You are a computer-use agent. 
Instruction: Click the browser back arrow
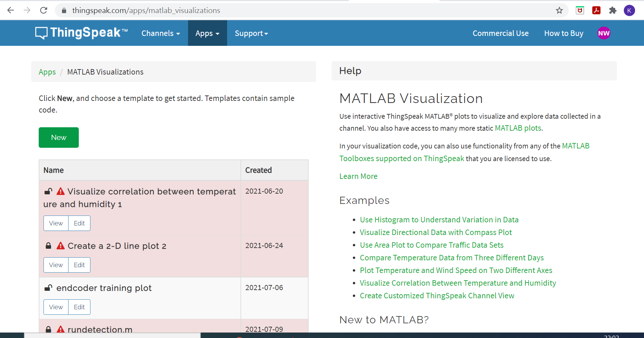[11, 11]
